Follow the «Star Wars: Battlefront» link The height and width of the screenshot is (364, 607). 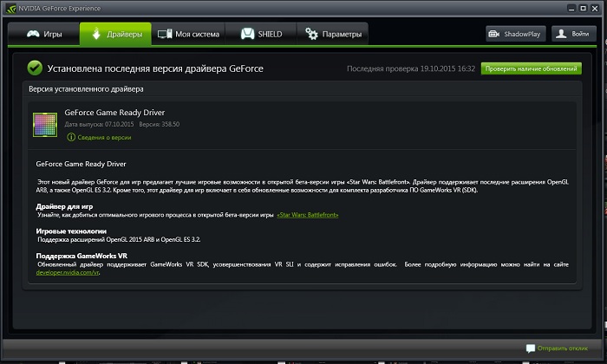(308, 213)
